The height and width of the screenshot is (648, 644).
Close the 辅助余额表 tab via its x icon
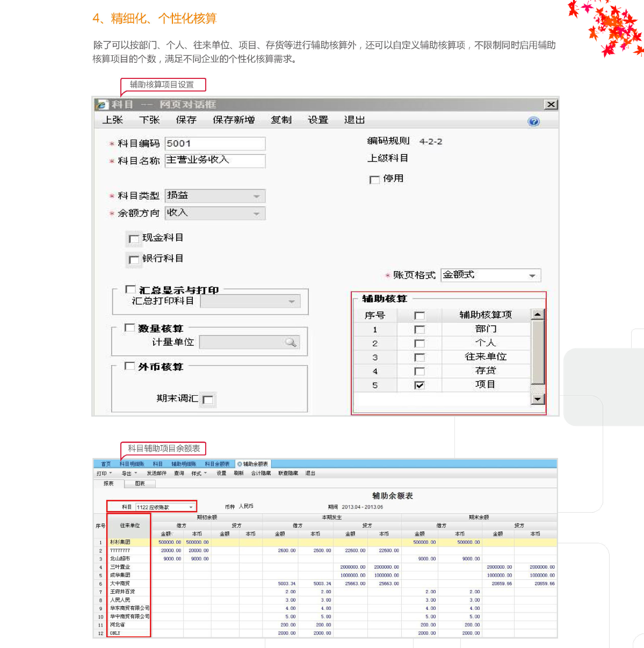tap(240, 464)
